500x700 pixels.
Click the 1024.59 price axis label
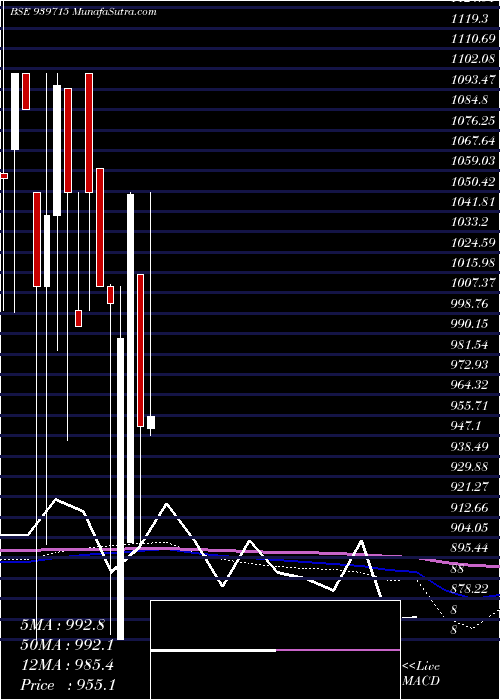473,243
